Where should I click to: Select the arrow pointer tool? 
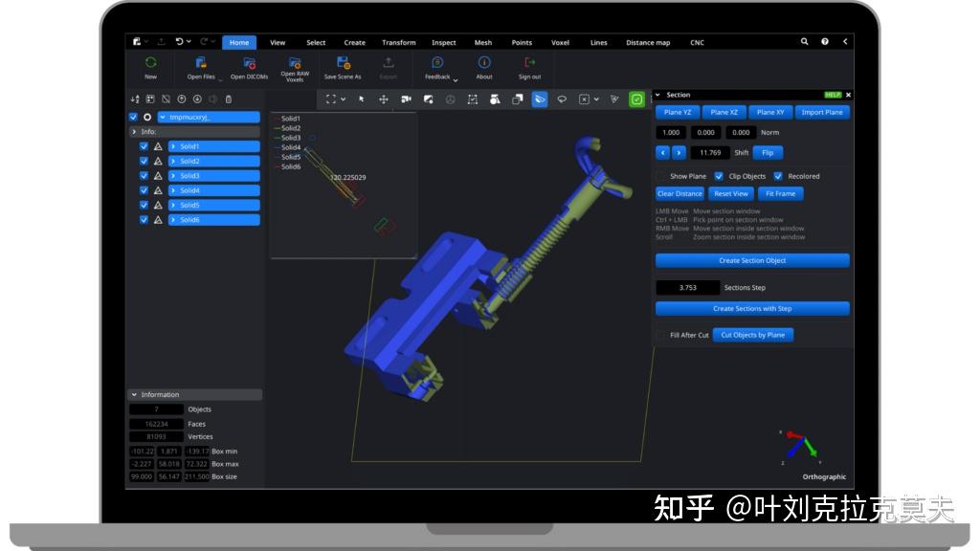[x=361, y=99]
